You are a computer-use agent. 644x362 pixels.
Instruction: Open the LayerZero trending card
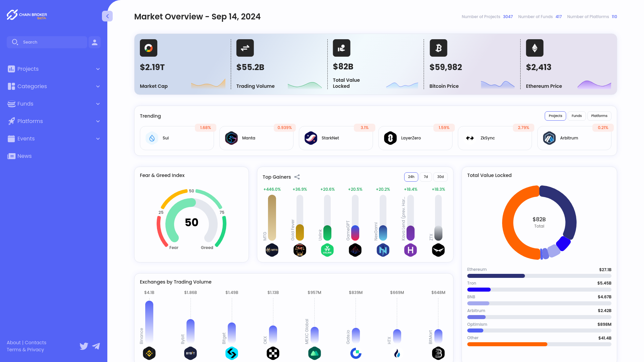coord(415,138)
